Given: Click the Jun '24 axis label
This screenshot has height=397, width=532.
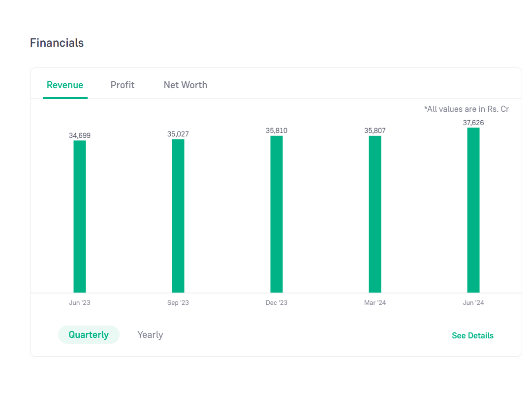Looking at the screenshot, I should click(473, 302).
